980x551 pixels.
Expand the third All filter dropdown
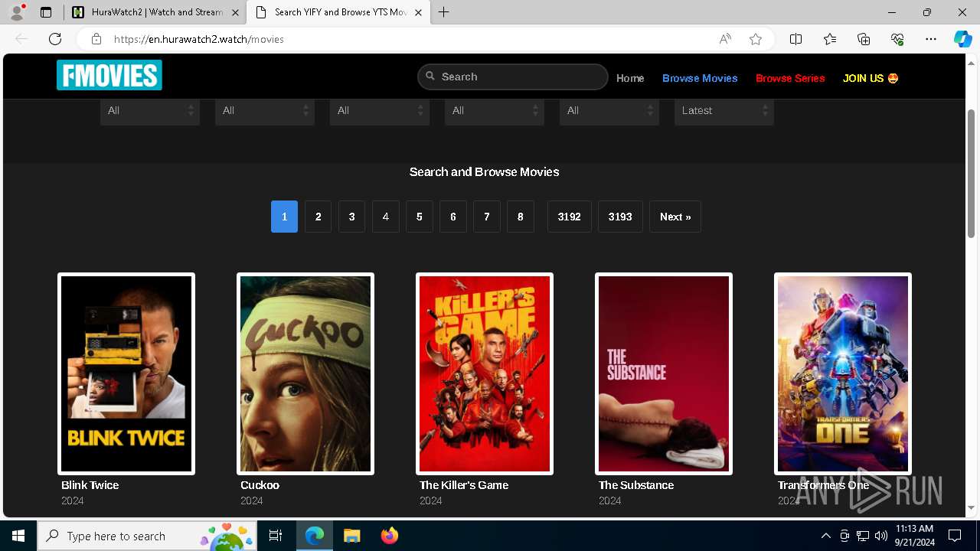pyautogui.click(x=380, y=111)
